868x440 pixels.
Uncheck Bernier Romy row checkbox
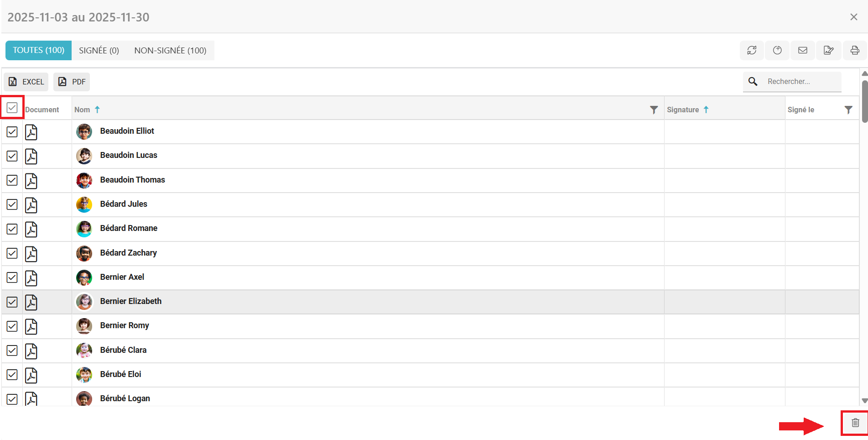tap(12, 326)
